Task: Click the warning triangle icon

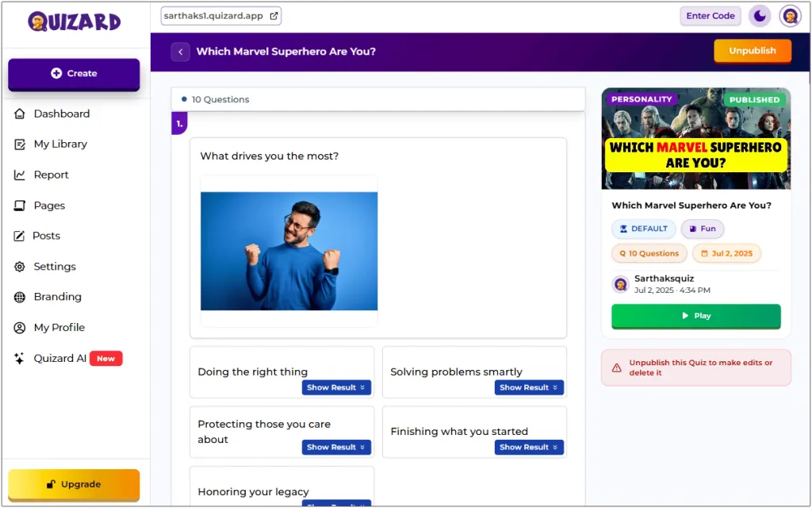Action: tap(616, 368)
